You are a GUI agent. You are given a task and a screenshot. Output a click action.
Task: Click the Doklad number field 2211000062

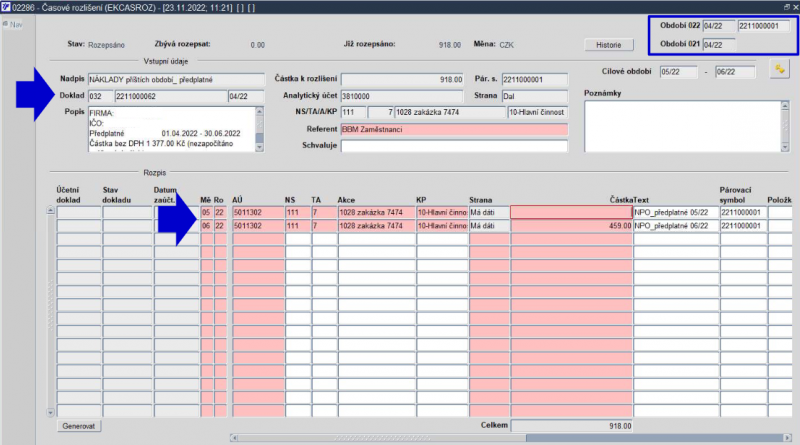[171, 96]
